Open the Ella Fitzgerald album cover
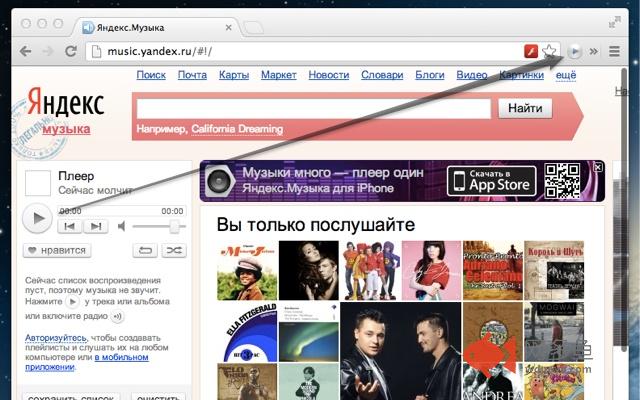Image resolution: width=640 pixels, height=400 pixels. 247,332
